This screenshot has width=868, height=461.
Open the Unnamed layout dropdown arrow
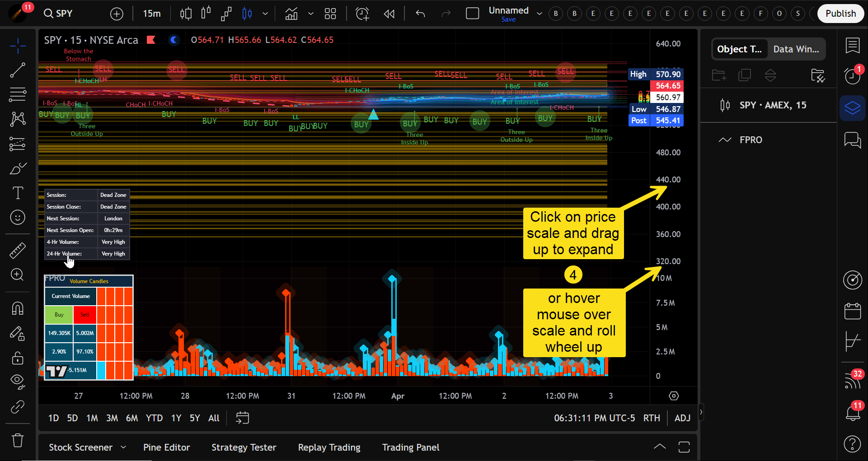[539, 14]
